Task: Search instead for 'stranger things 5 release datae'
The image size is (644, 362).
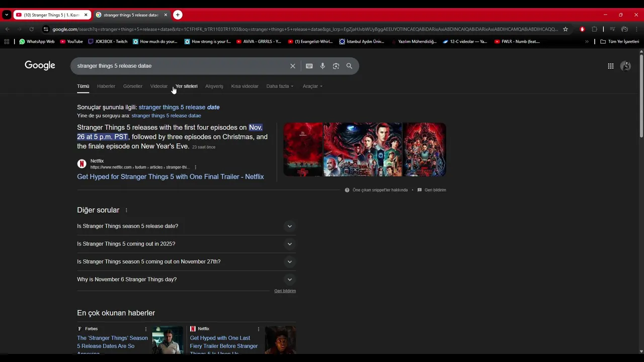Action: [166, 116]
